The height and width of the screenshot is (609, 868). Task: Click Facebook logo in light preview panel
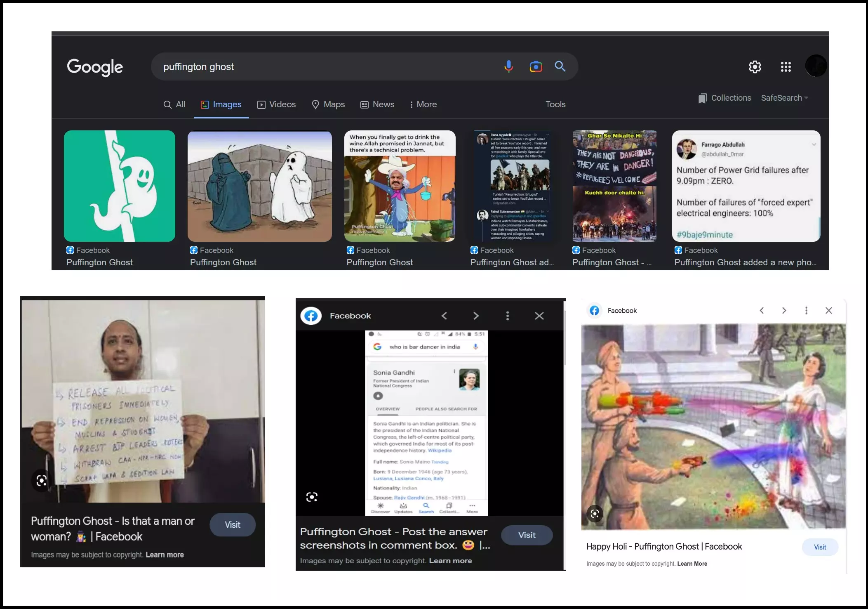click(594, 310)
